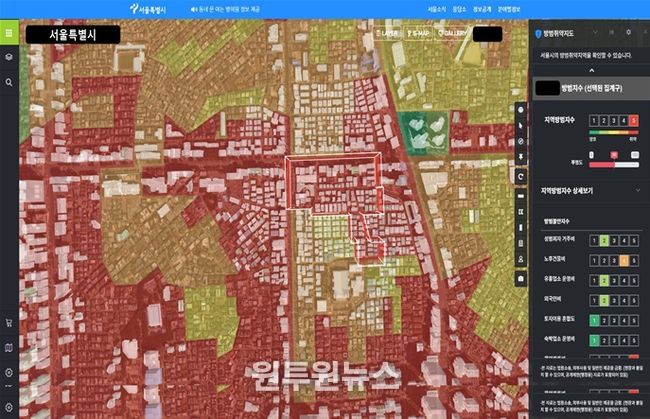Open the 서울소식 menu in header
650x419 pixels.
(437, 9)
